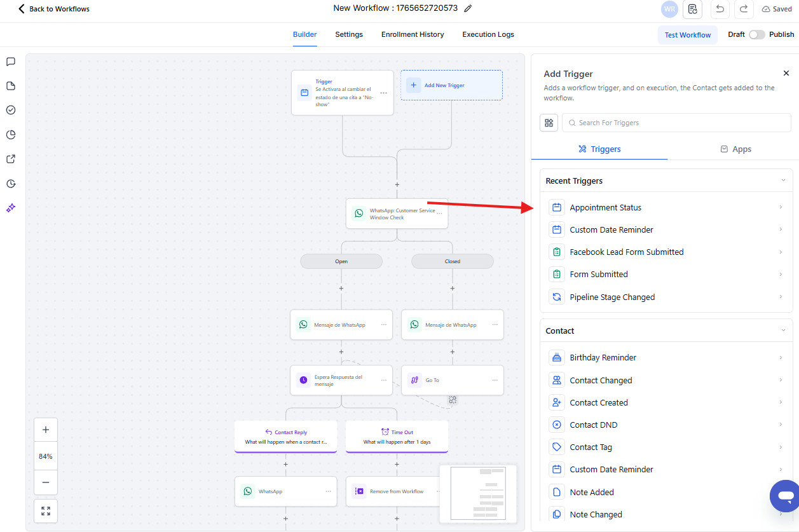Go Back to Workflows
This screenshot has width=799, height=532.
point(54,9)
